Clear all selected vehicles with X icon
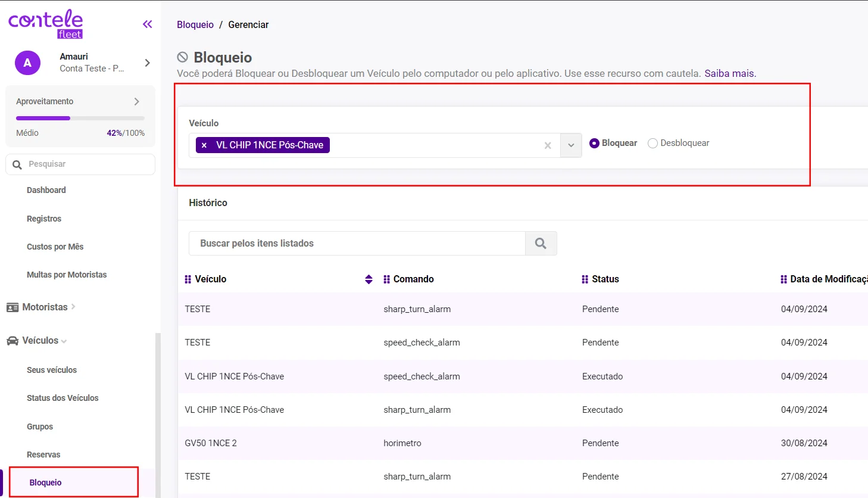868x498 pixels. pyautogui.click(x=548, y=145)
